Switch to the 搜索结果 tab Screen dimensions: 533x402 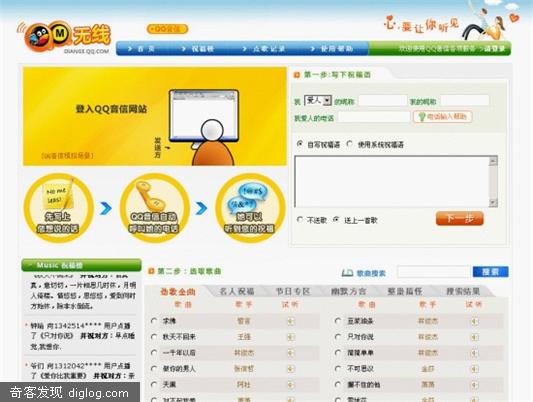[463, 292]
